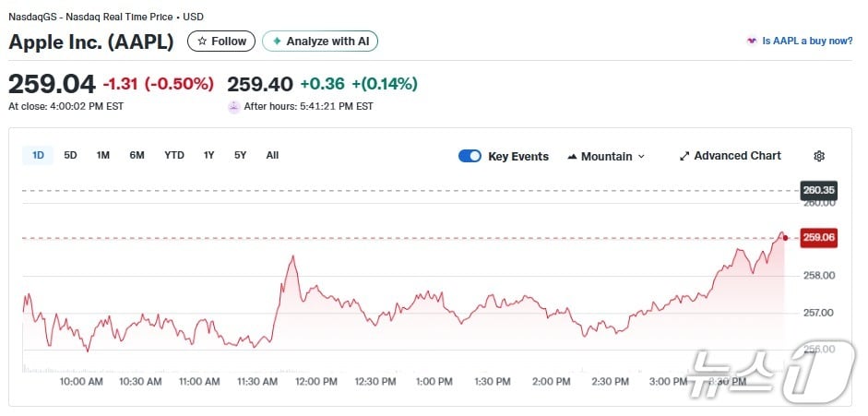Switch to the 5Y chart range

pyautogui.click(x=240, y=155)
